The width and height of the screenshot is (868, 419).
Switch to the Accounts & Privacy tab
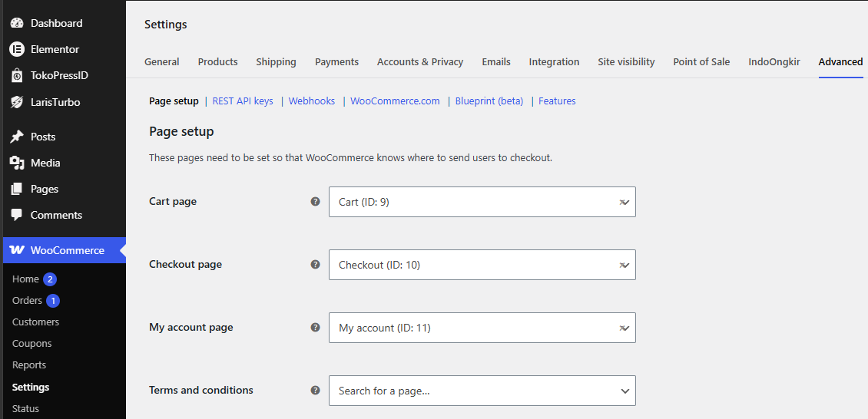tap(420, 62)
